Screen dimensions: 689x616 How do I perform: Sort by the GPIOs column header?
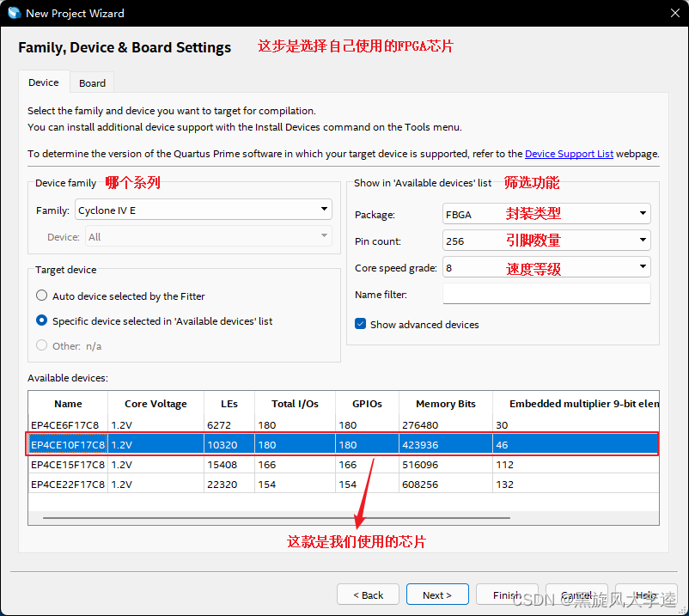coord(367,403)
